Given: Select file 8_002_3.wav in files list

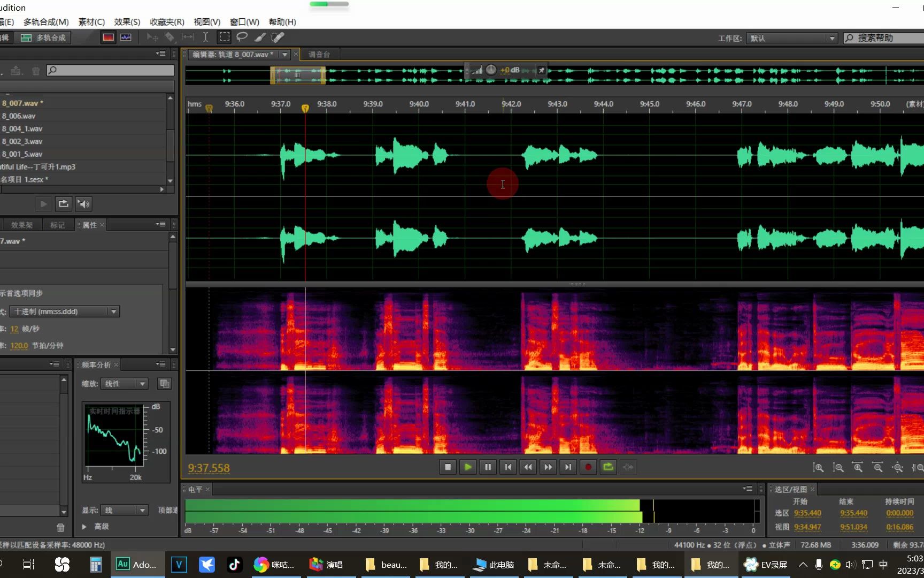Looking at the screenshot, I should click(x=83, y=141).
